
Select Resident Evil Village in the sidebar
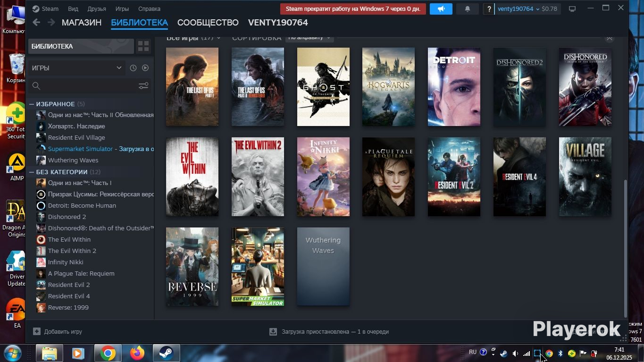click(76, 137)
